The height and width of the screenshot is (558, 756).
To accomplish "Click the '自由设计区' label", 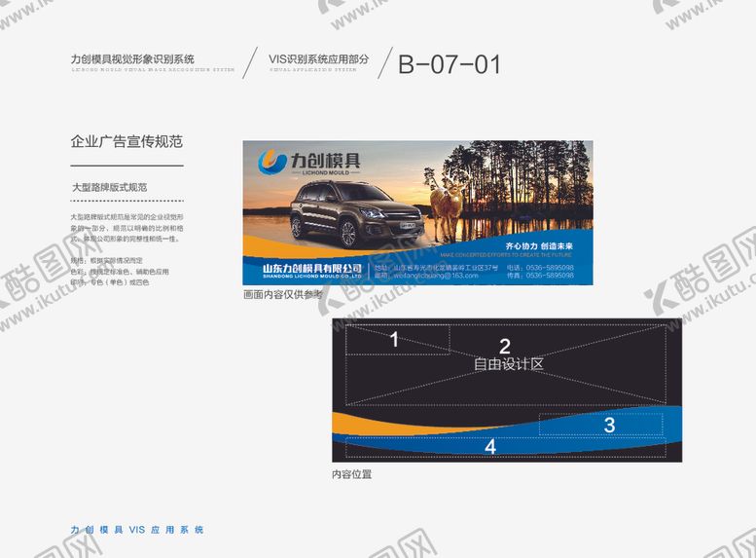I will coord(509,363).
